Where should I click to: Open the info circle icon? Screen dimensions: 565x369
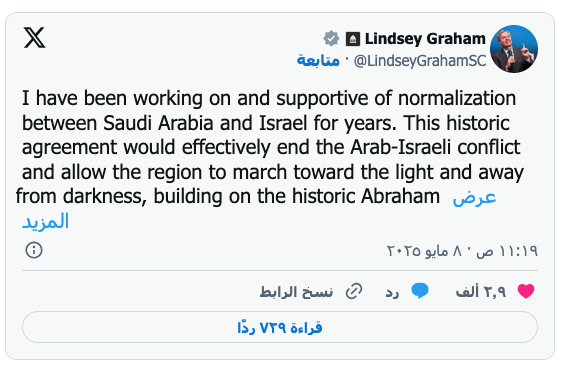tap(34, 250)
